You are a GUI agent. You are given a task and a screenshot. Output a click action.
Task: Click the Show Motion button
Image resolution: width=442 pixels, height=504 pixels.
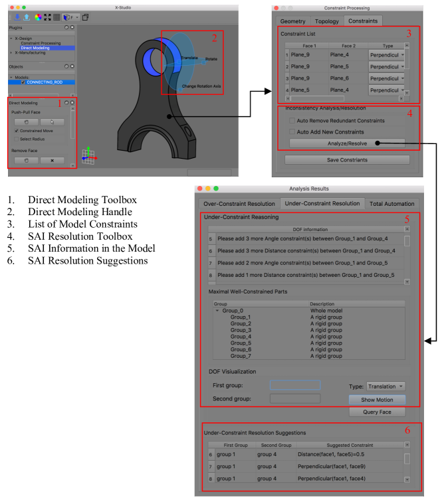377,400
